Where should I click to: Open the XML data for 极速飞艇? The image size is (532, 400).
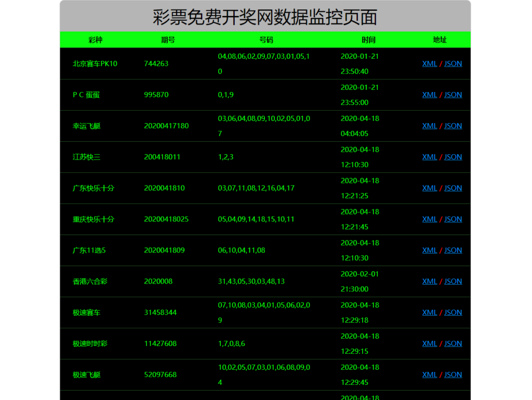(430, 375)
